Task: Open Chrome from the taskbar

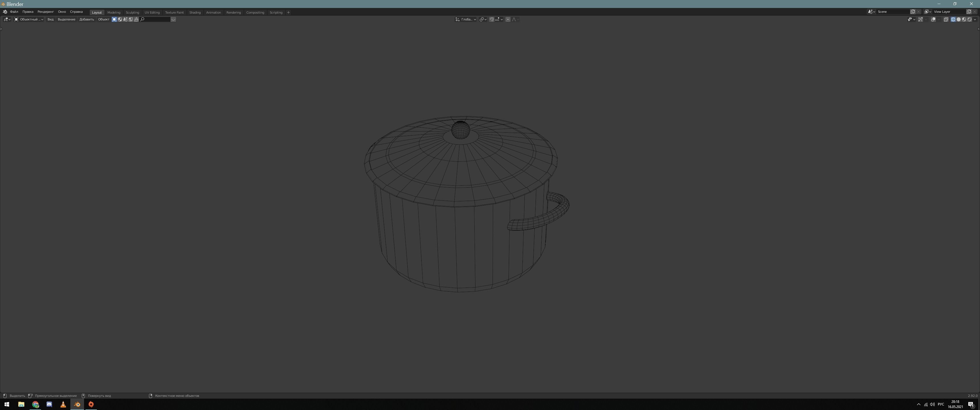Action: 35,404
